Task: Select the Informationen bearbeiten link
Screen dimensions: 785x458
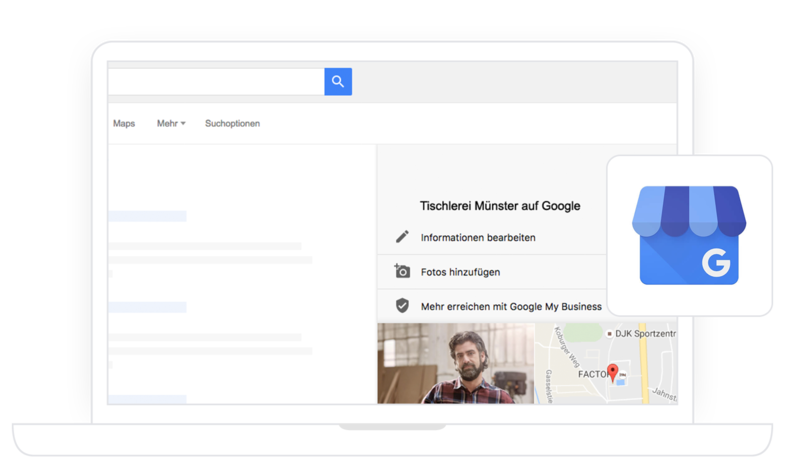Action: click(x=478, y=237)
